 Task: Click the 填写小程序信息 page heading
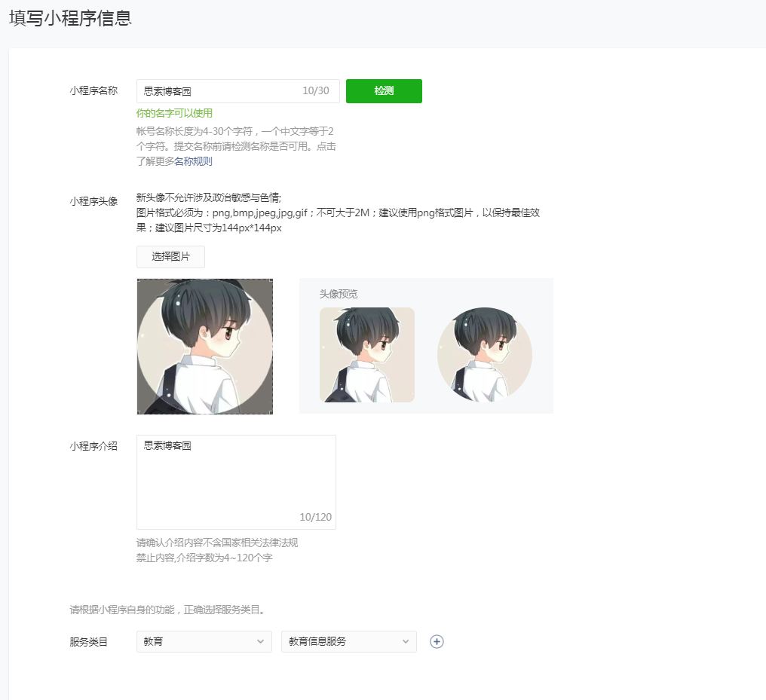[x=70, y=18]
